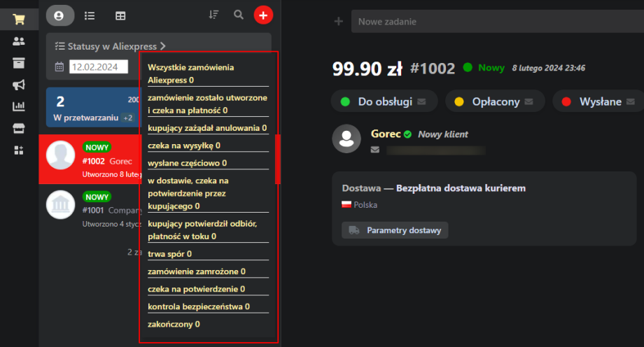Image resolution: width=644 pixels, height=347 pixels.
Task: Select 'trwa spór 0' status filter
Action: point(170,253)
